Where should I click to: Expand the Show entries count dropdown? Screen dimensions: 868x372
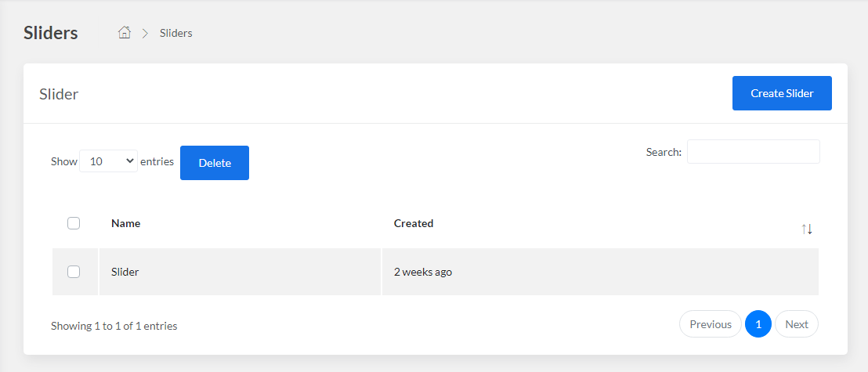pos(108,161)
